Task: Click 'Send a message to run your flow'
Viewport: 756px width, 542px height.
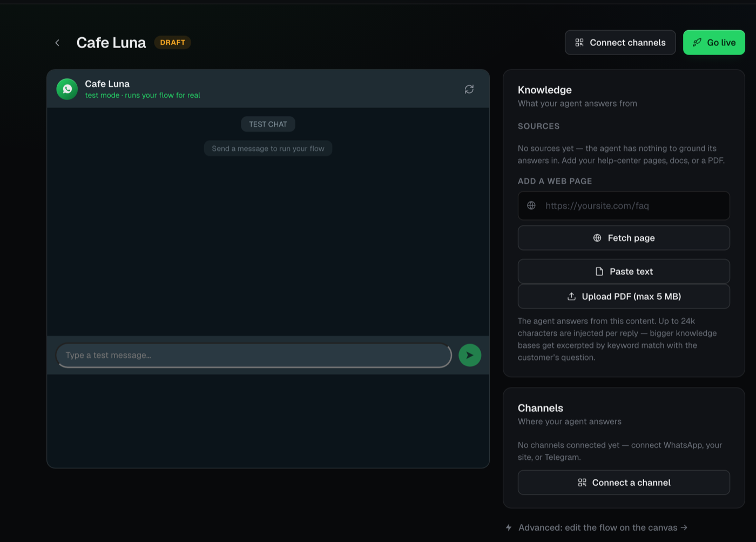Action: click(268, 149)
